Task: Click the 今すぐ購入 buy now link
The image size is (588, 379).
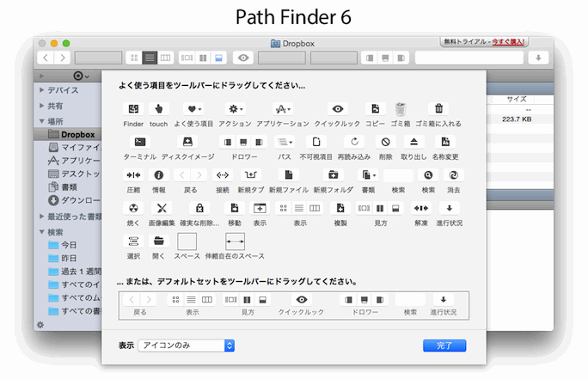Action: 508,41
